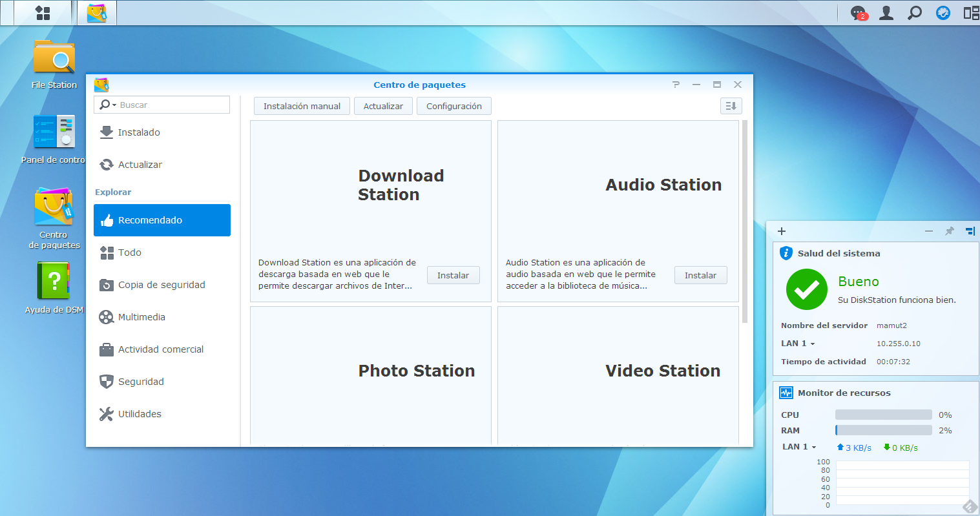Minimize the widget panel
Image resolution: width=980 pixels, height=516 pixels.
929,231
